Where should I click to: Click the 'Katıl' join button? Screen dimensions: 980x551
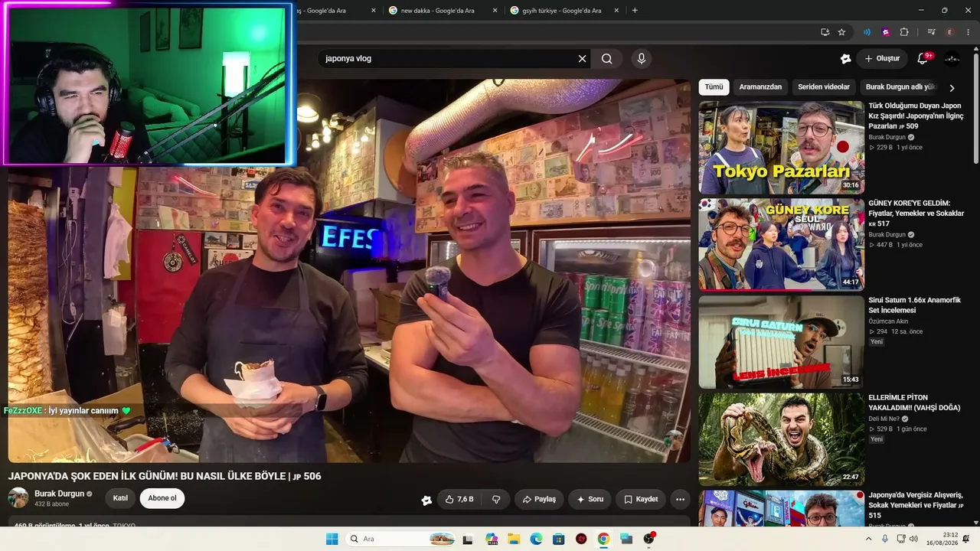coord(120,498)
